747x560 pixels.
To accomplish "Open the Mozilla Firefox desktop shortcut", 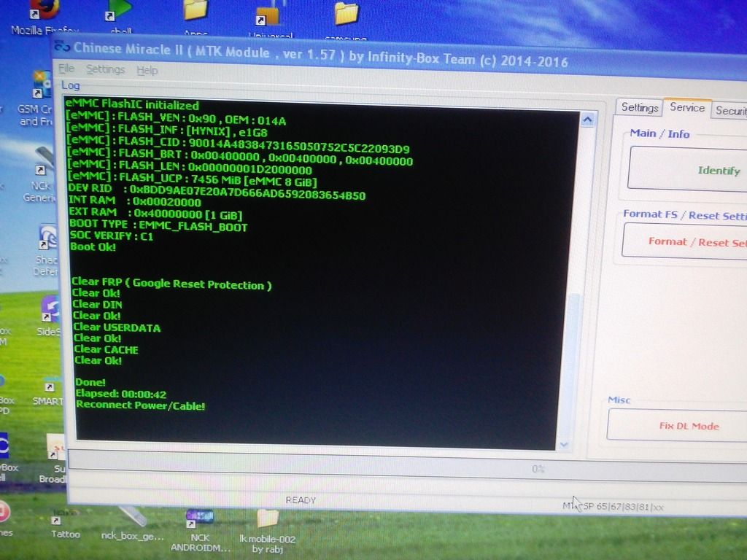I will (44, 10).
